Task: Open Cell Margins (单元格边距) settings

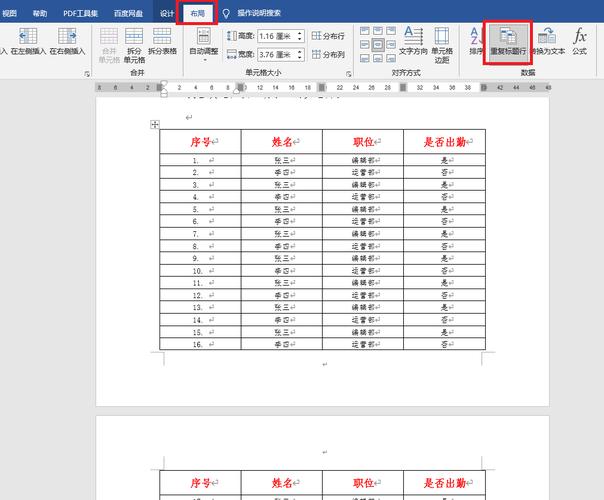Action: pos(442,45)
